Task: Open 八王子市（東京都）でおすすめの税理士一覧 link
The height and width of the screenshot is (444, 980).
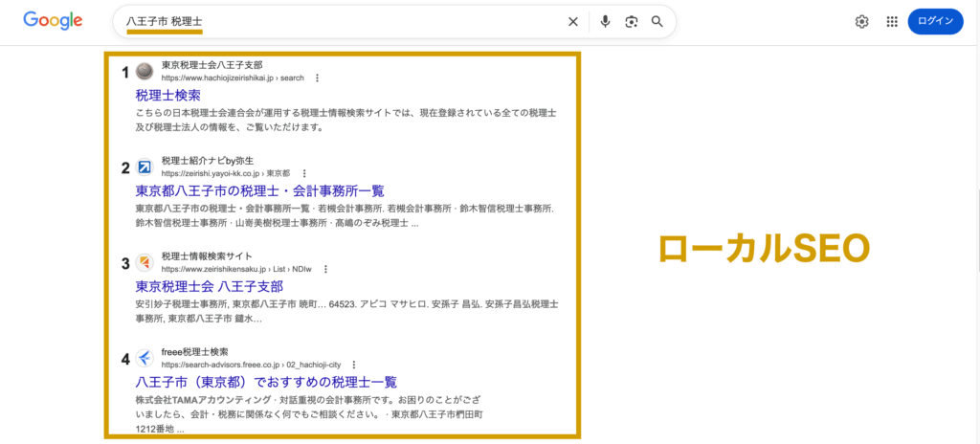Action: 266,382
